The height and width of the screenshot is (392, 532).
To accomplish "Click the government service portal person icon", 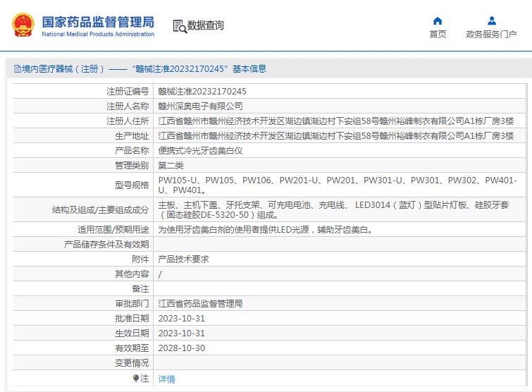I will pyautogui.click(x=492, y=21).
